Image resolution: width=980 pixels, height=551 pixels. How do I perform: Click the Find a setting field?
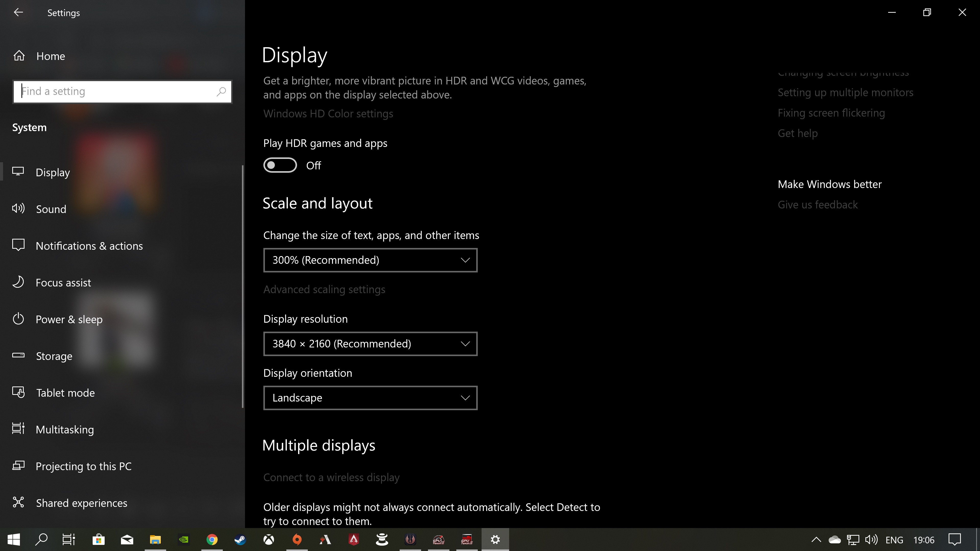114,91
